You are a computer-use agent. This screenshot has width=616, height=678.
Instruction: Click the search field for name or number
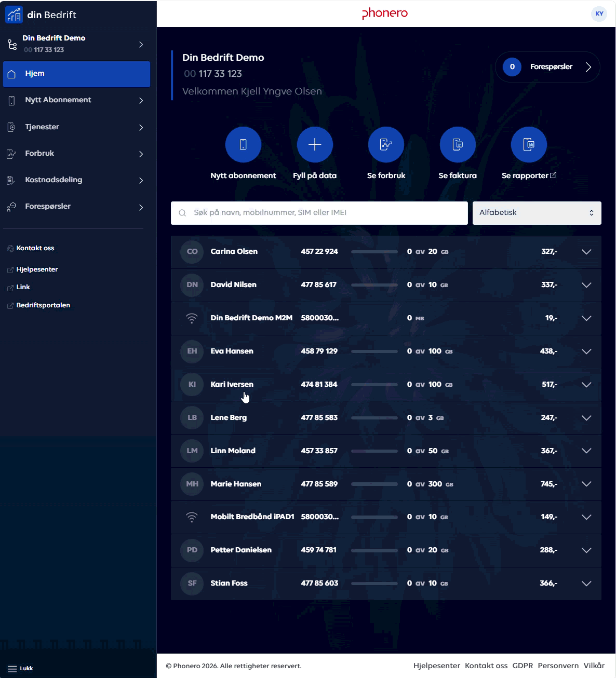point(319,213)
